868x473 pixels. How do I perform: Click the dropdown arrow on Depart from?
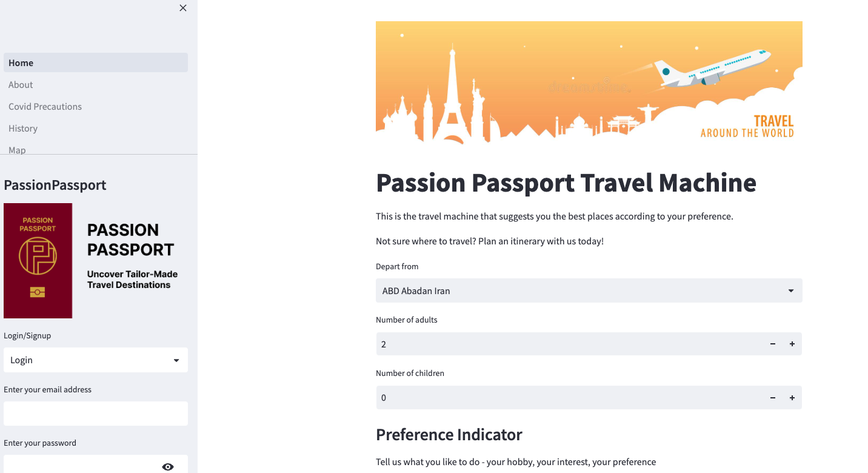click(790, 290)
